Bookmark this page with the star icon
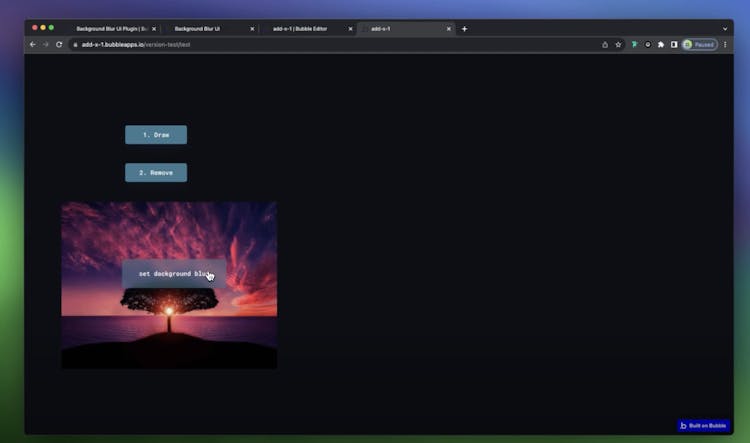The image size is (750, 443). coord(619,44)
